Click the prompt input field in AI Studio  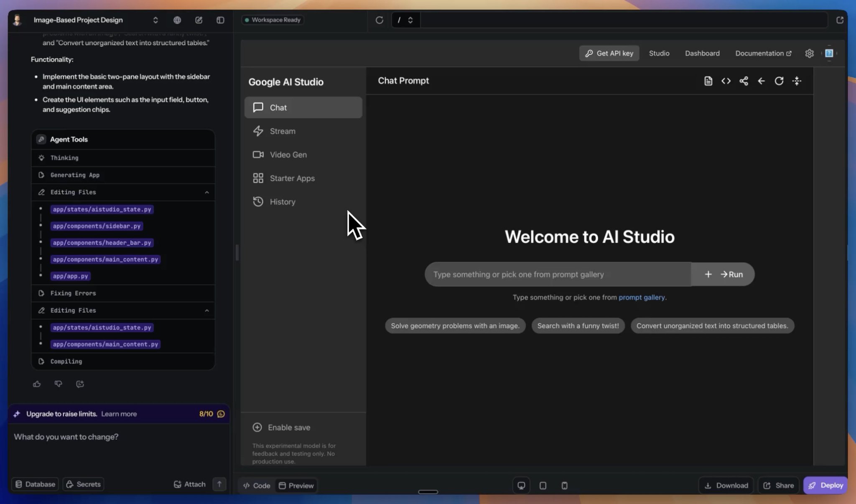558,275
